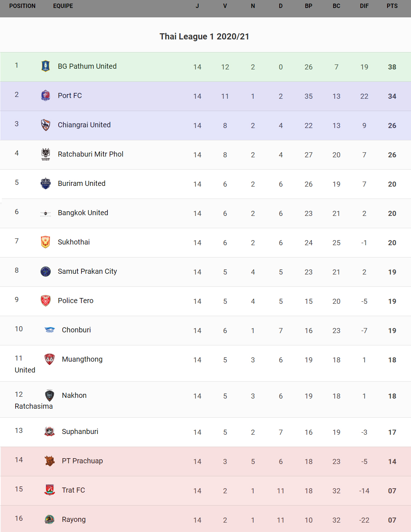The image size is (411, 532).
Task: Click the Trat FC club logo
Action: coord(50,490)
